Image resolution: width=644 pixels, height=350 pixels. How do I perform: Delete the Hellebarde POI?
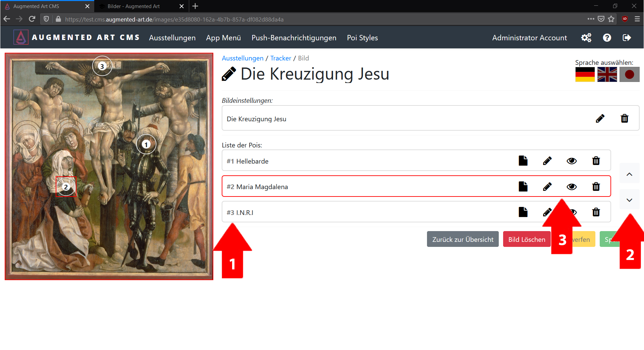point(596,161)
